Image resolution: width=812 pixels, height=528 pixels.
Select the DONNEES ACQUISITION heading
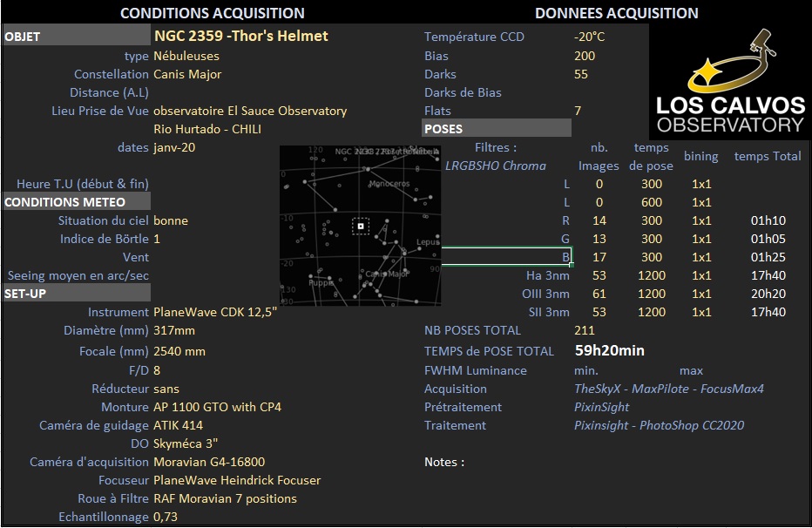pyautogui.click(x=616, y=13)
